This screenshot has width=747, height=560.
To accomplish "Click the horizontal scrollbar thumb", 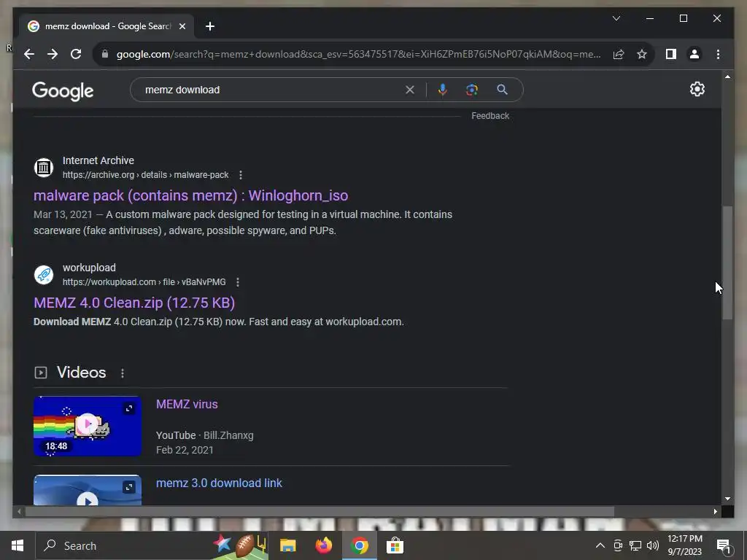I will point(320,511).
